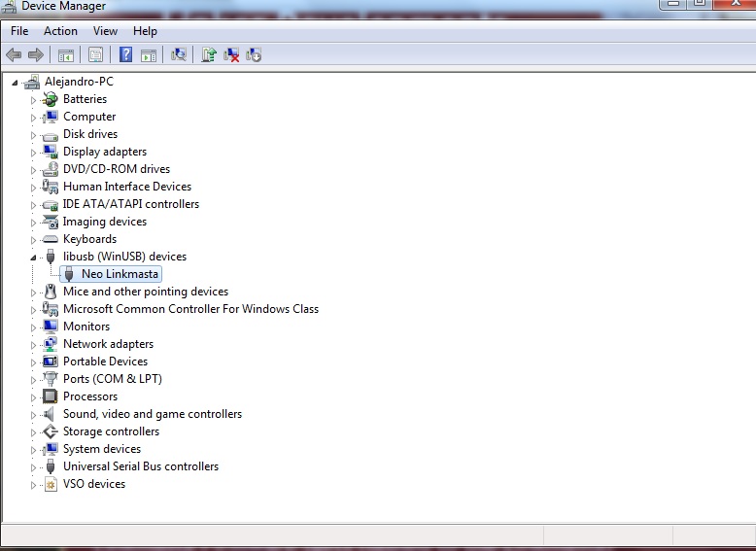Click the Display adapters icon
This screenshot has height=551, width=756.
click(x=51, y=152)
